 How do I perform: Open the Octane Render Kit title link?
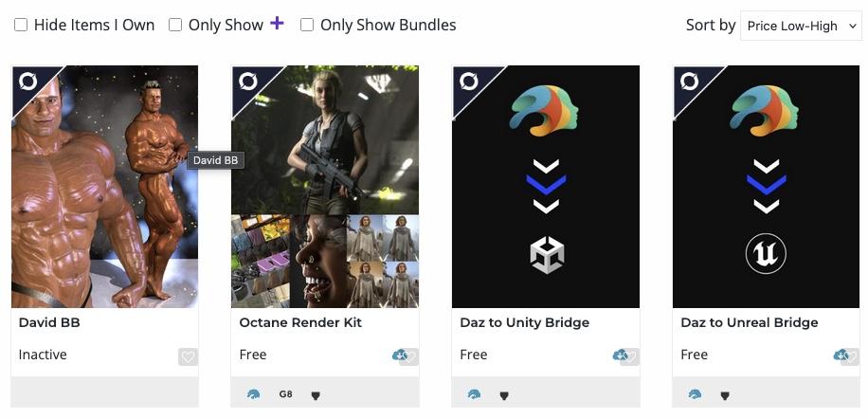click(x=300, y=322)
